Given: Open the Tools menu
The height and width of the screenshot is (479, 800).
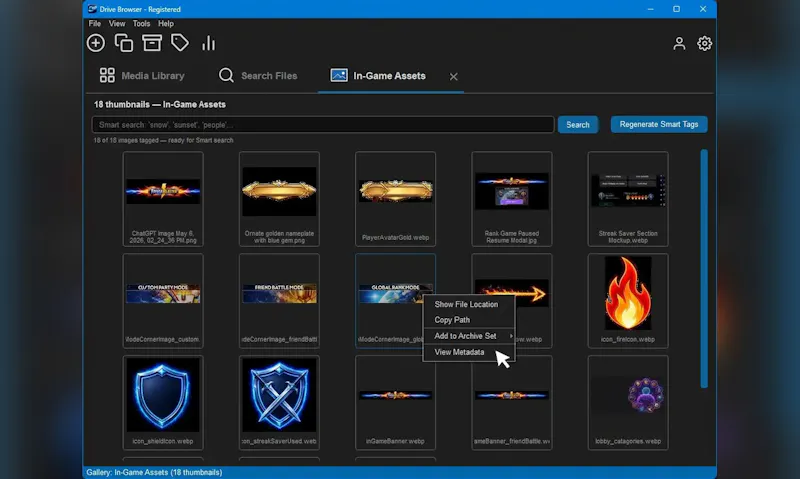Looking at the screenshot, I should point(141,23).
